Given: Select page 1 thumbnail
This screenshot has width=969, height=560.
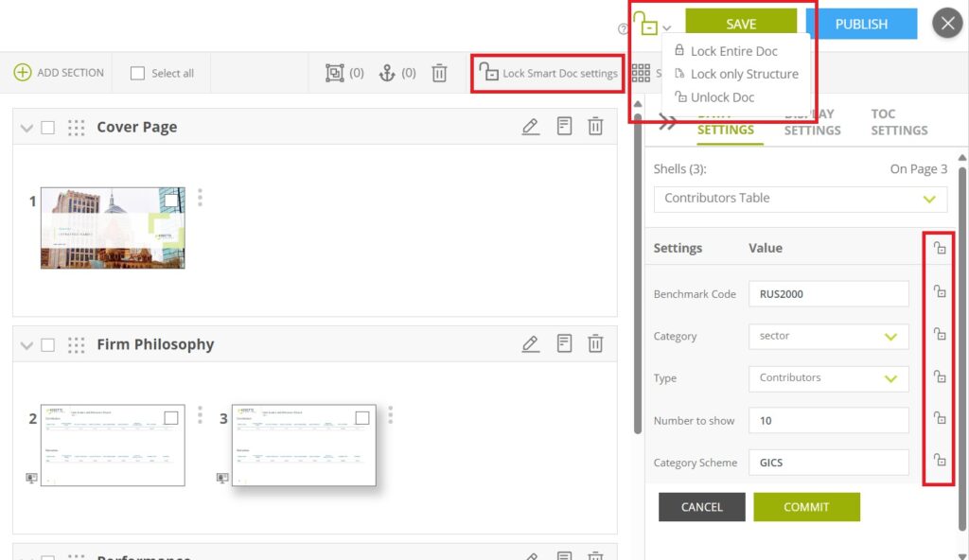Looking at the screenshot, I should (113, 228).
